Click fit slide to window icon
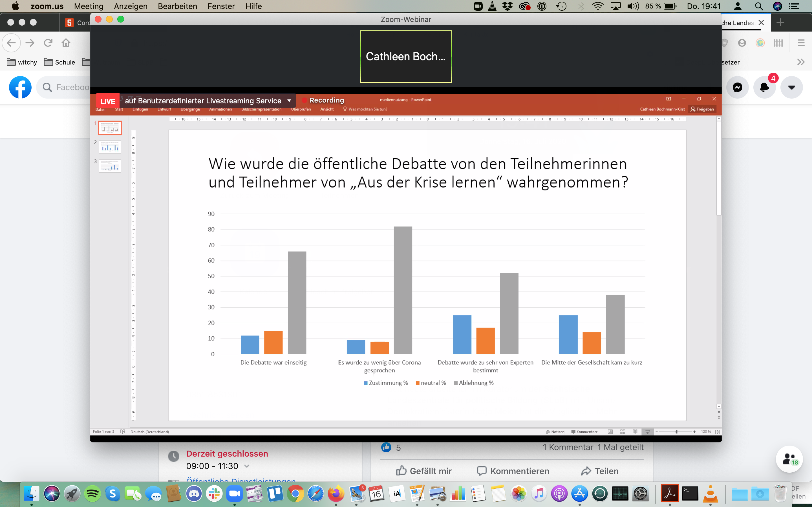This screenshot has height=507, width=812. click(x=717, y=432)
